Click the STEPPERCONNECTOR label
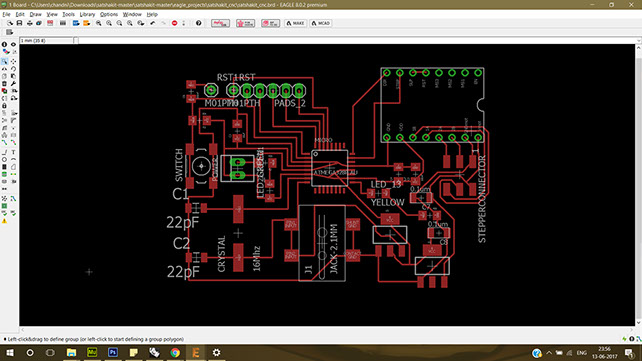Viewport: 642px width, 361px height. pyautogui.click(x=482, y=199)
